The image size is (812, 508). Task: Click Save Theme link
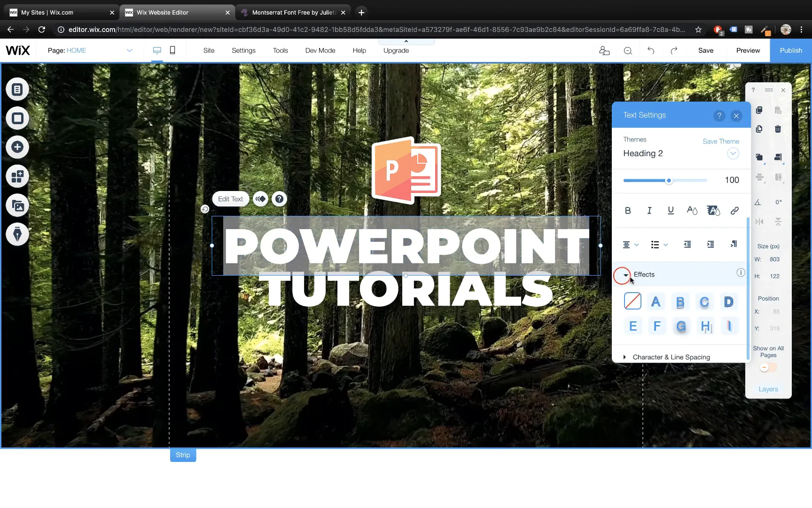coord(721,141)
